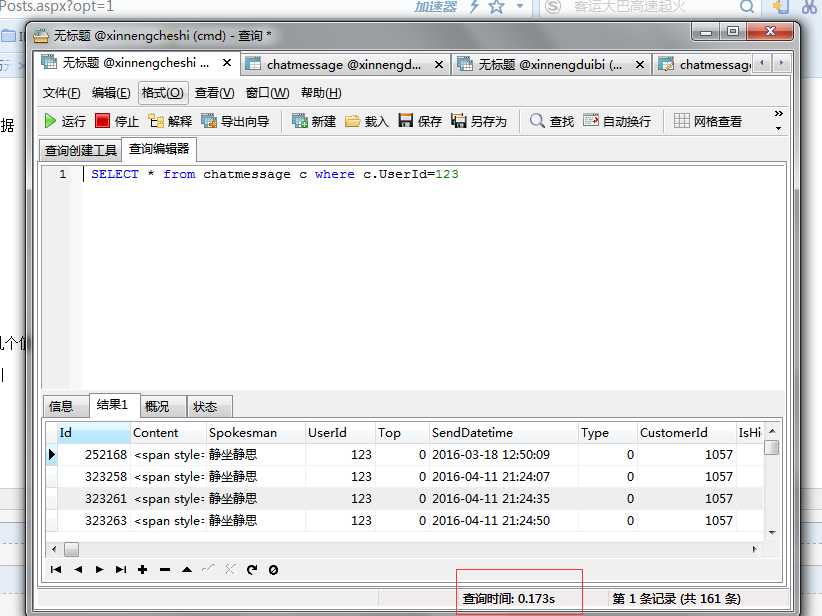Close chatmessage @xinnengd... tab

[439, 65]
